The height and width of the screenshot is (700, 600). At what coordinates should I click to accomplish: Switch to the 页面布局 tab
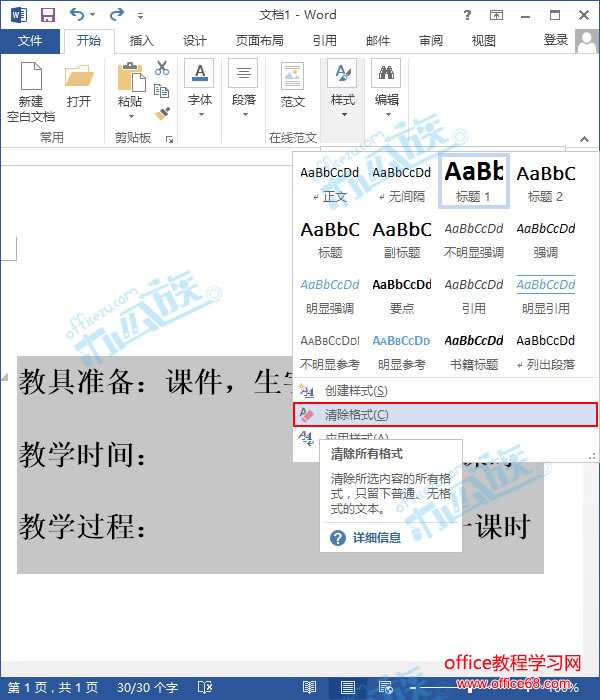260,41
